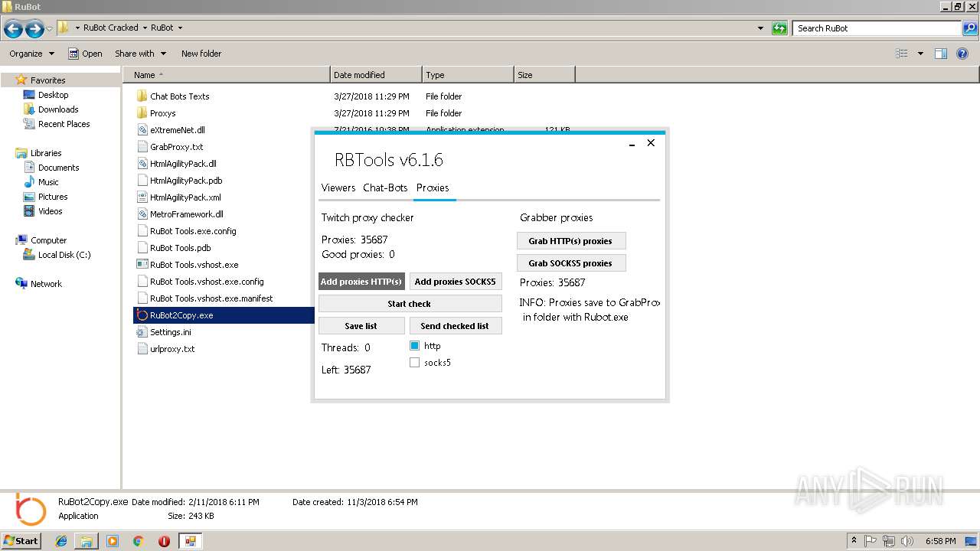Open the Share with dropdown
The height and width of the screenshot is (551, 980).
pos(140,54)
